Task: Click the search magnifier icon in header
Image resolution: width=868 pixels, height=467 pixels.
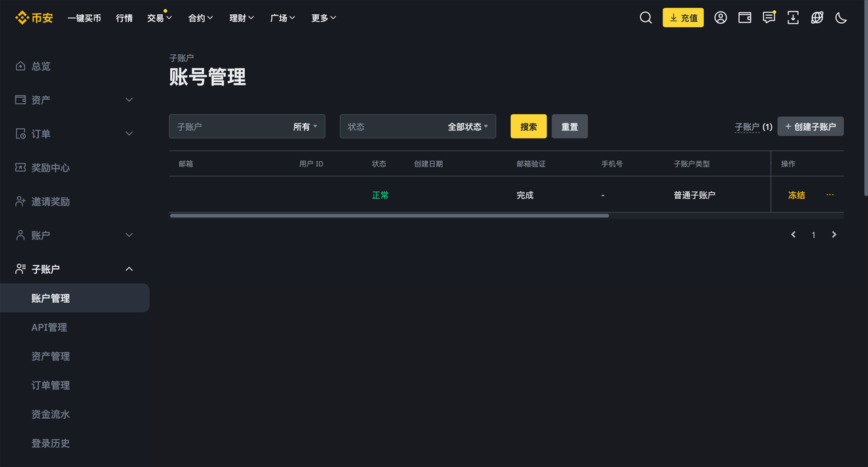Action: pos(646,18)
